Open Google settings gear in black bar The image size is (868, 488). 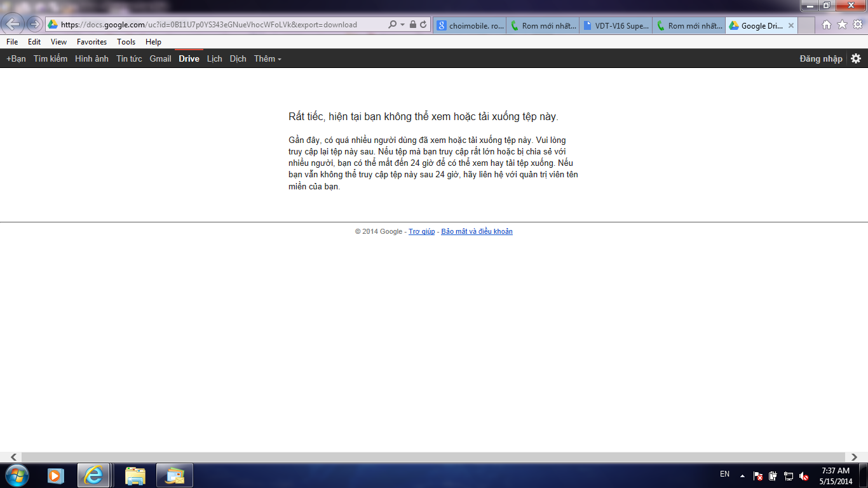point(856,58)
